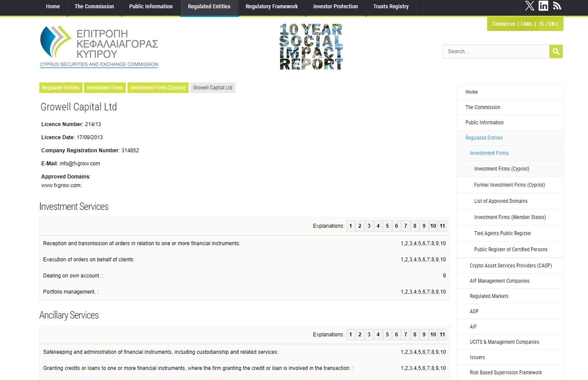
Task: Open UCITS & Management Companies link
Action: 510,342
